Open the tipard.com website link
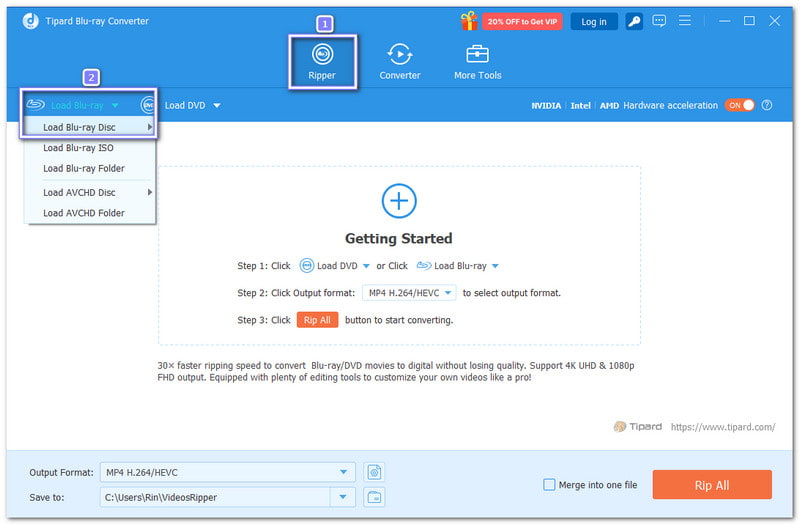This screenshot has width=800, height=525. (722, 427)
